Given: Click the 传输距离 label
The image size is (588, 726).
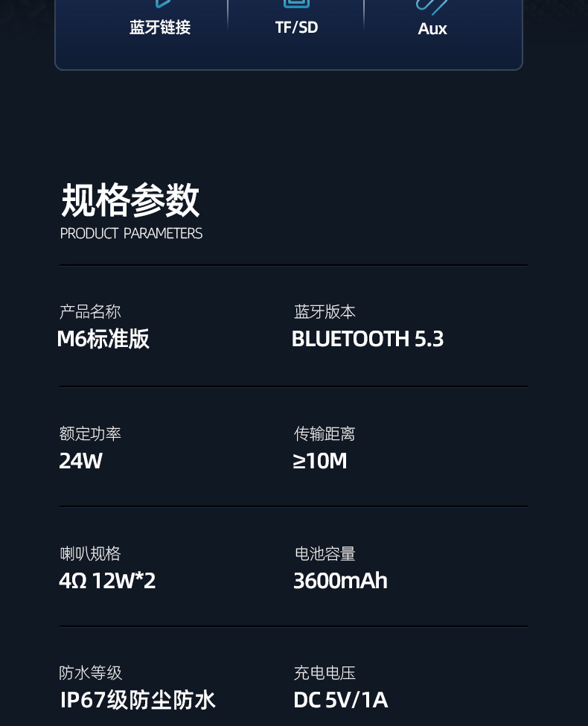Looking at the screenshot, I should point(325,433).
